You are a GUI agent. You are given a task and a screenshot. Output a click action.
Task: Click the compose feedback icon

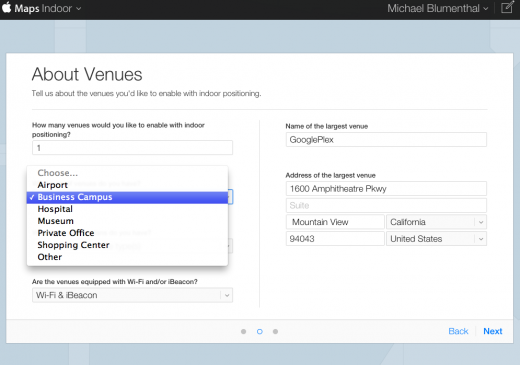[x=507, y=7]
